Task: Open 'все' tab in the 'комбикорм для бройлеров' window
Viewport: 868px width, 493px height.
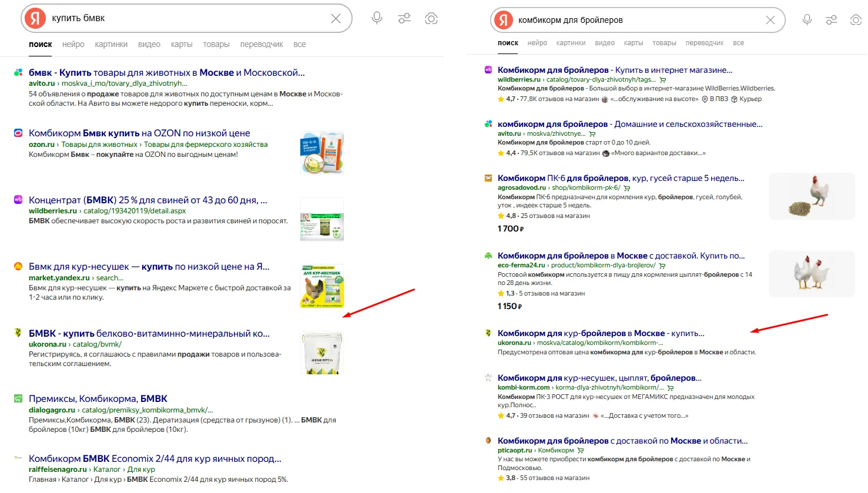Action: click(x=739, y=43)
